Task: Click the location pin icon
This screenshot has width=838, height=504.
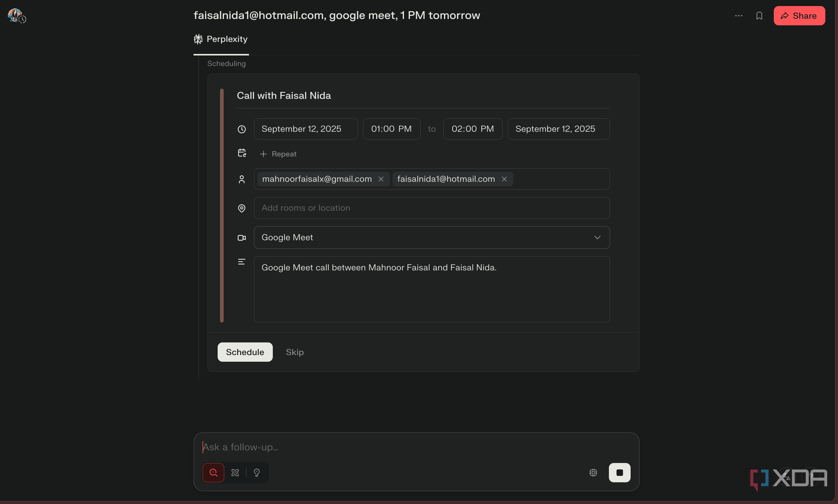Action: tap(241, 208)
